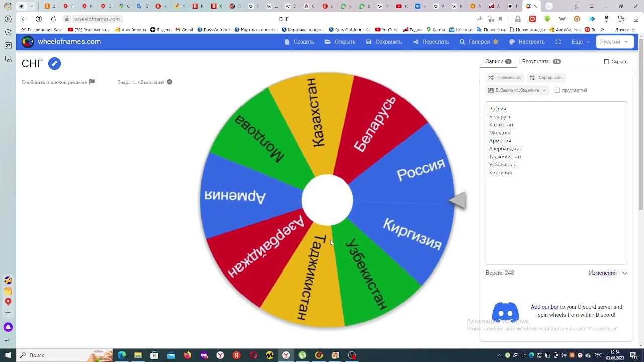Switch to the Записи tab

498,61
